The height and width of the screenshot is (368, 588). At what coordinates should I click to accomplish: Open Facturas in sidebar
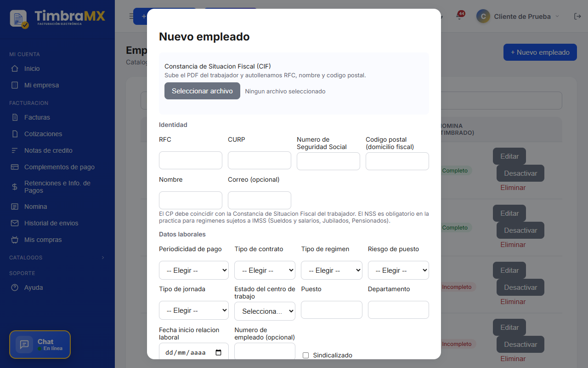pyautogui.click(x=37, y=117)
